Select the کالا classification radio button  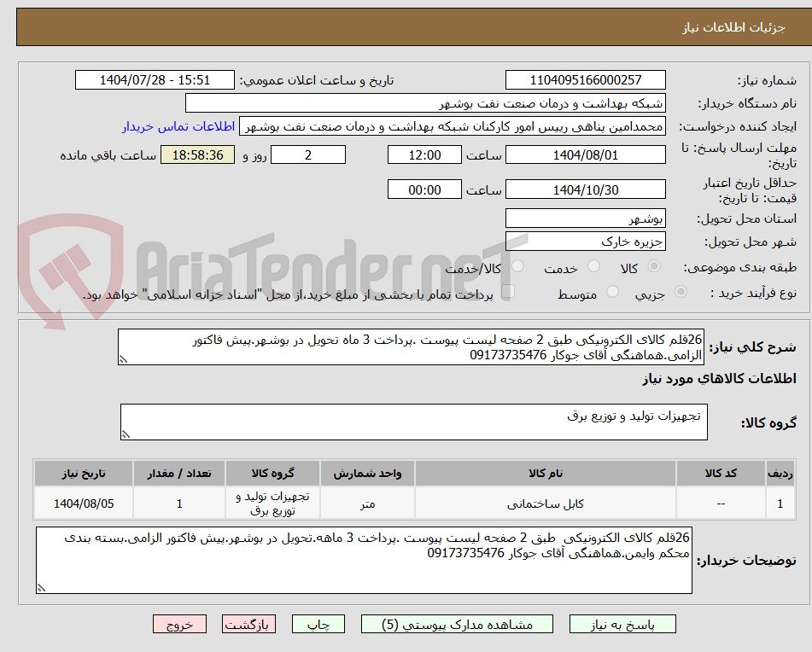653,265
